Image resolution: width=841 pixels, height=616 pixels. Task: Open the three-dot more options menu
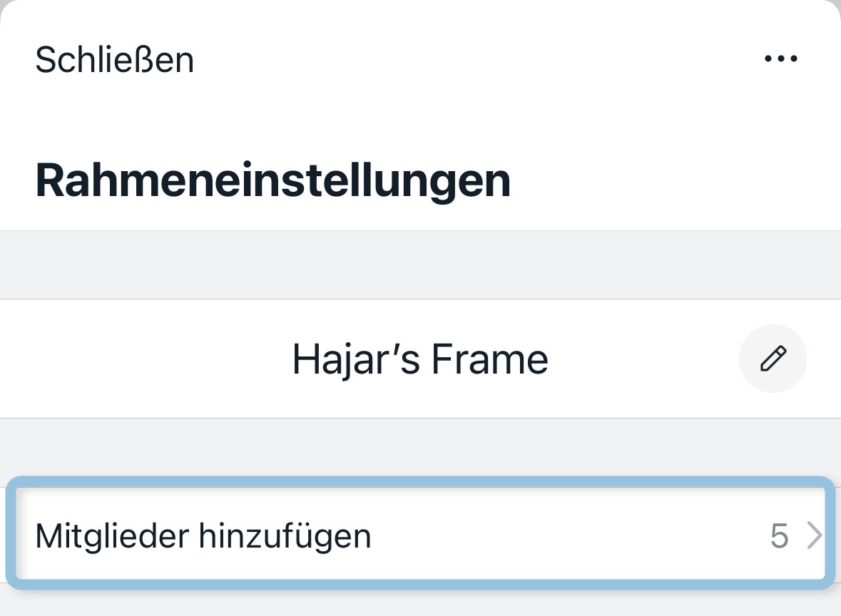tap(781, 59)
